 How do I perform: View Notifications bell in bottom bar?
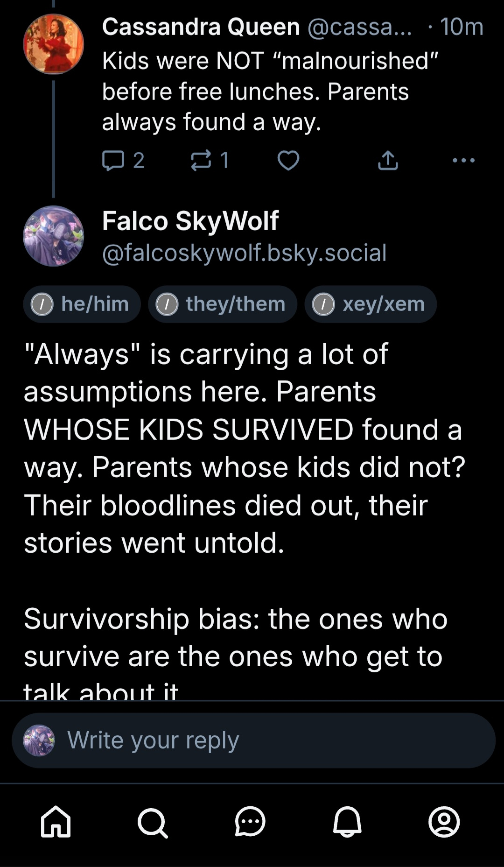point(347,821)
